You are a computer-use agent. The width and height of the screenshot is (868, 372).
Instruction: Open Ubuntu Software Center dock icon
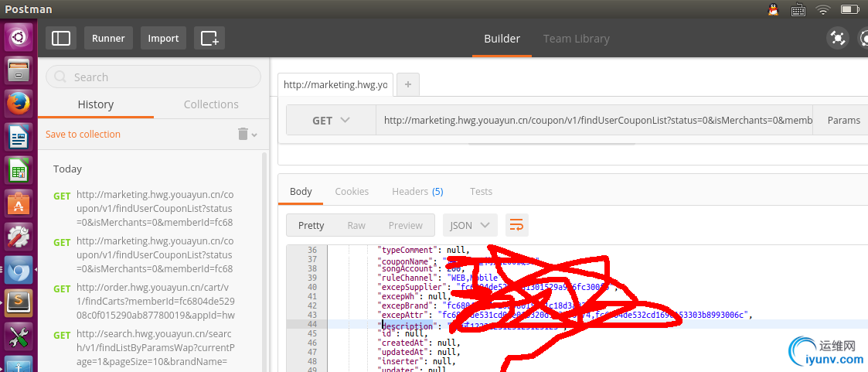(19, 203)
